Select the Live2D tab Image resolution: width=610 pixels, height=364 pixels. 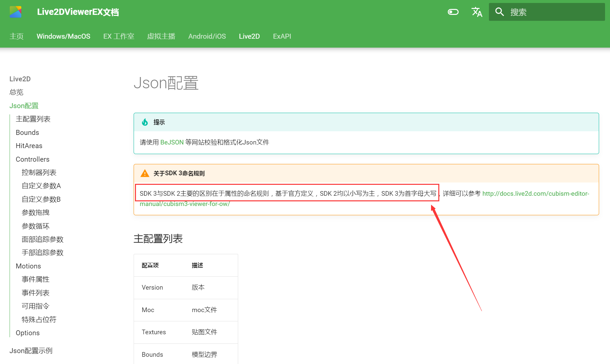(x=249, y=36)
